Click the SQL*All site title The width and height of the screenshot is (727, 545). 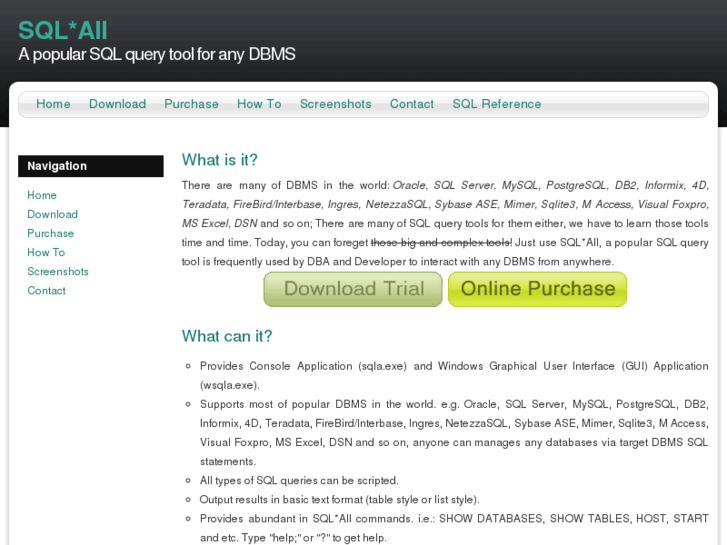click(x=63, y=31)
